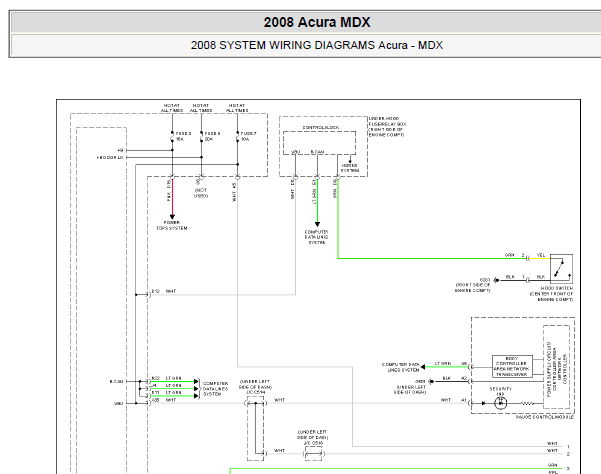Click the resistor symbol in the gauge module
The image size is (601, 474).
pos(527,403)
